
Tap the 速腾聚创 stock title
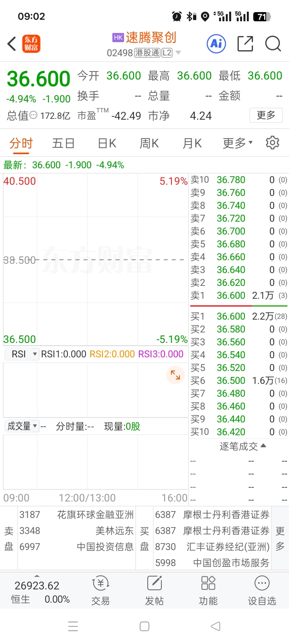[151, 37]
